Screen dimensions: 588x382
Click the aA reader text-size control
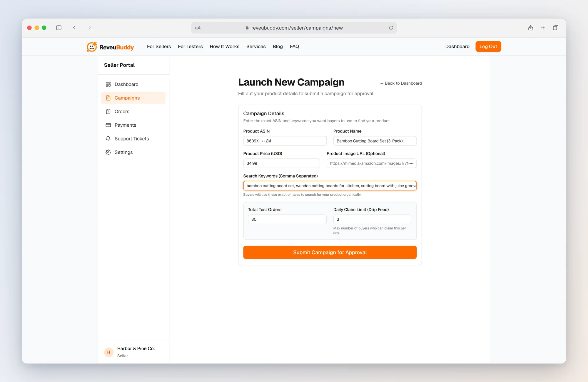(198, 28)
